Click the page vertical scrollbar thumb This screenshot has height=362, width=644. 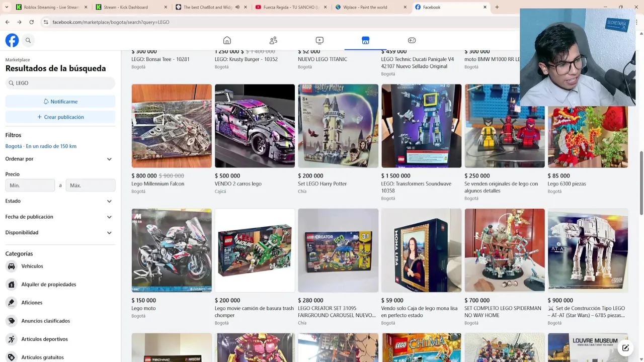click(x=641, y=182)
